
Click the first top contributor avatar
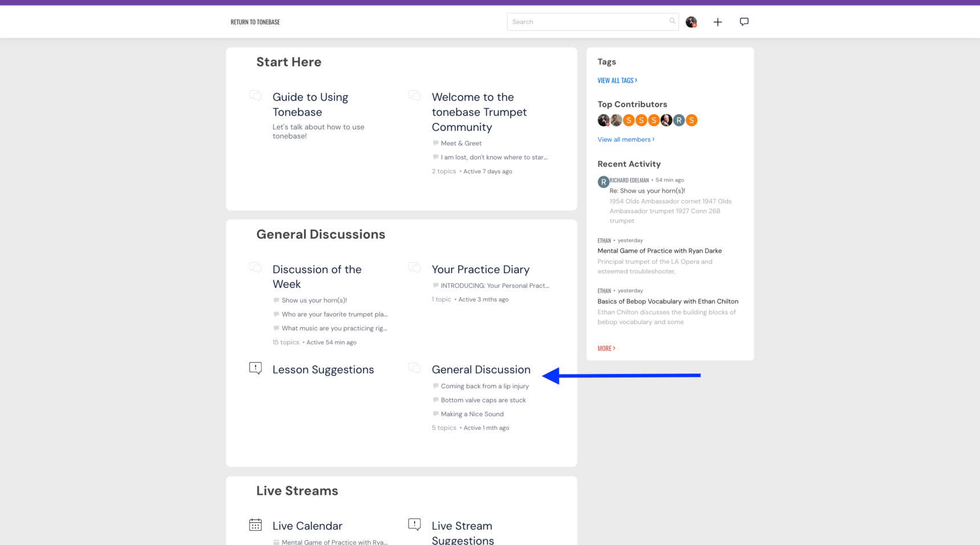pos(603,120)
